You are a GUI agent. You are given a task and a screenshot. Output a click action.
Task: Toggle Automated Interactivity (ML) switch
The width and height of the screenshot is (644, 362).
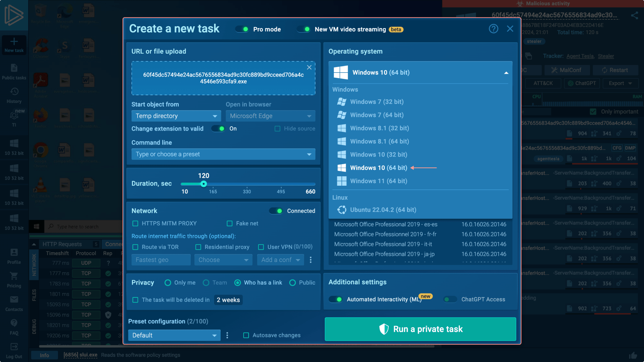(x=335, y=299)
